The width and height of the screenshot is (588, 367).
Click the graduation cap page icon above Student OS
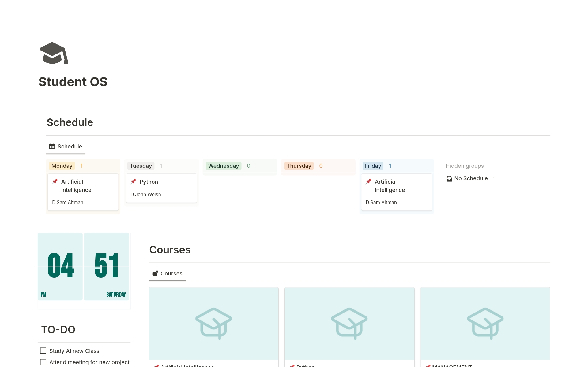54,53
